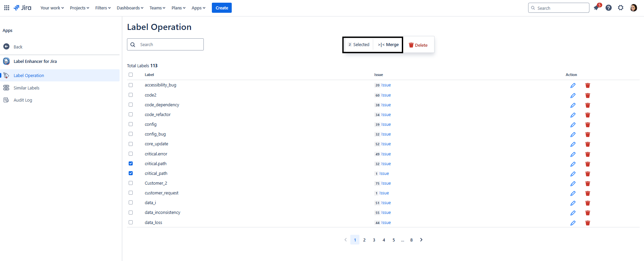Expand the Filters dropdown
Image resolution: width=644 pixels, height=261 pixels.
pyautogui.click(x=103, y=8)
